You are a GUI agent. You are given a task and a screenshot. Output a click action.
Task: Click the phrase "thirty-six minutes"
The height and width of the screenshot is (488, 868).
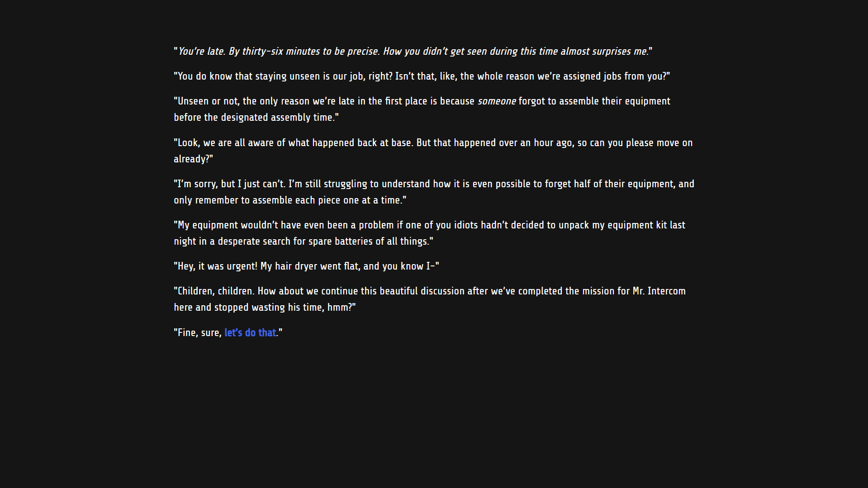[x=281, y=52]
